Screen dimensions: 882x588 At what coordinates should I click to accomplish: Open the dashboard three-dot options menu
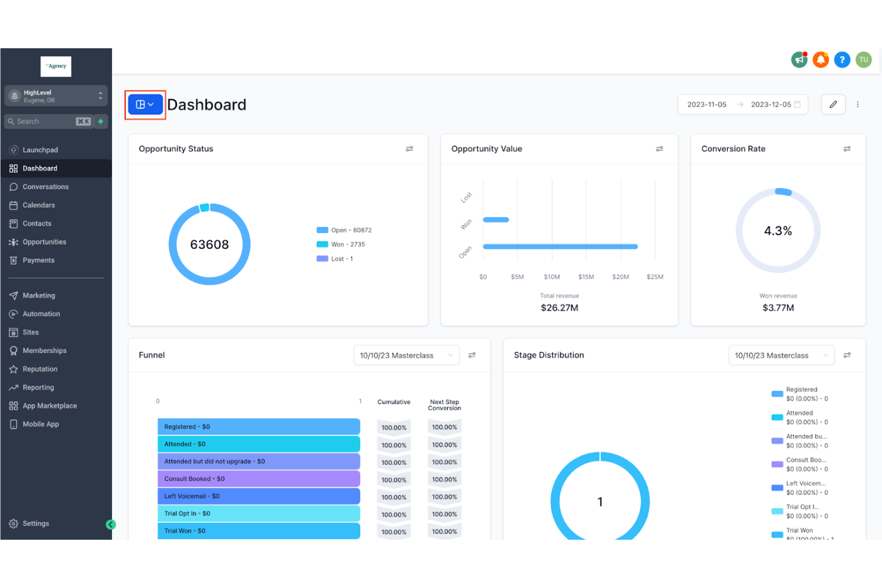pyautogui.click(x=858, y=104)
